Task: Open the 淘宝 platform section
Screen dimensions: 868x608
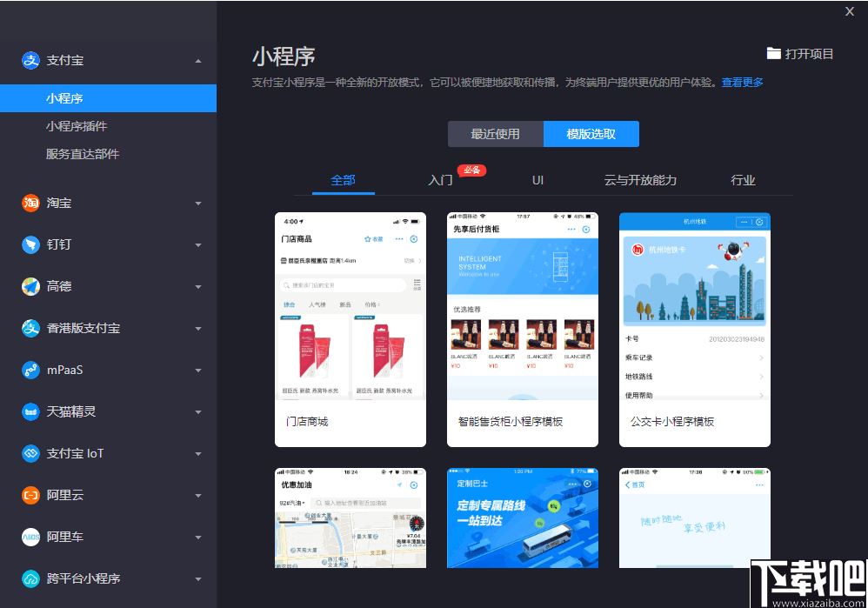Action: pyautogui.click(x=29, y=203)
